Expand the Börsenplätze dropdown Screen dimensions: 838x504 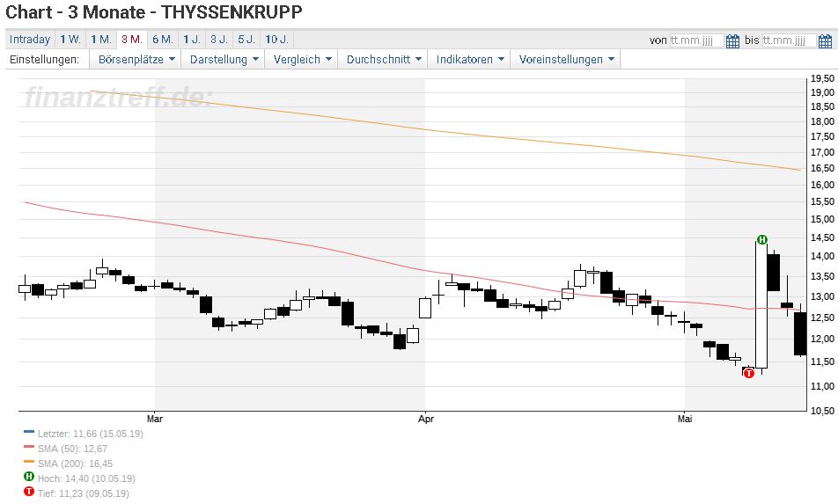136,59
